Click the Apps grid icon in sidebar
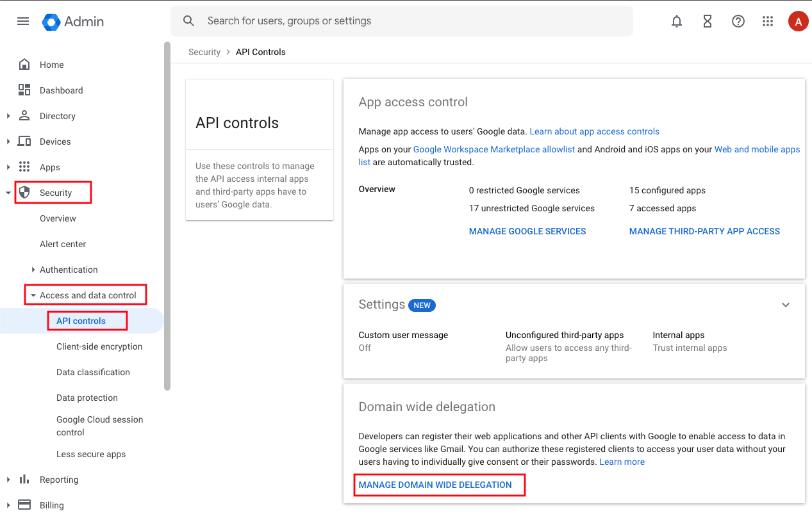This screenshot has width=812, height=518. (24, 167)
